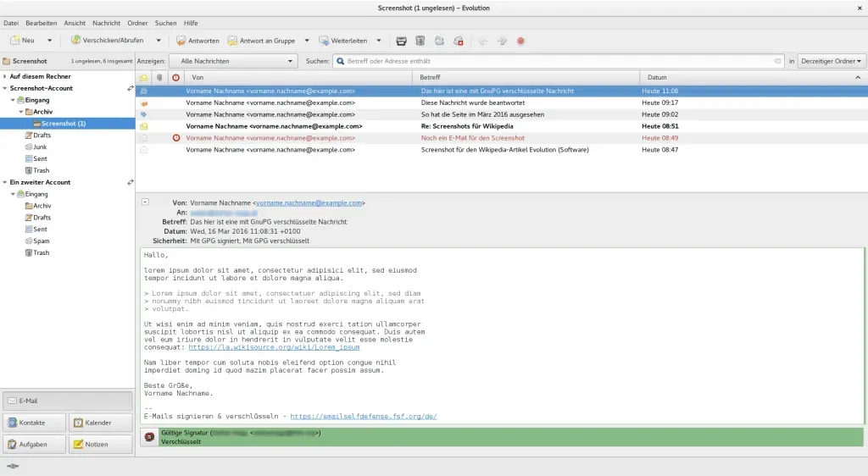Collapse the Ein zweiter Account tree node

(x=5, y=182)
